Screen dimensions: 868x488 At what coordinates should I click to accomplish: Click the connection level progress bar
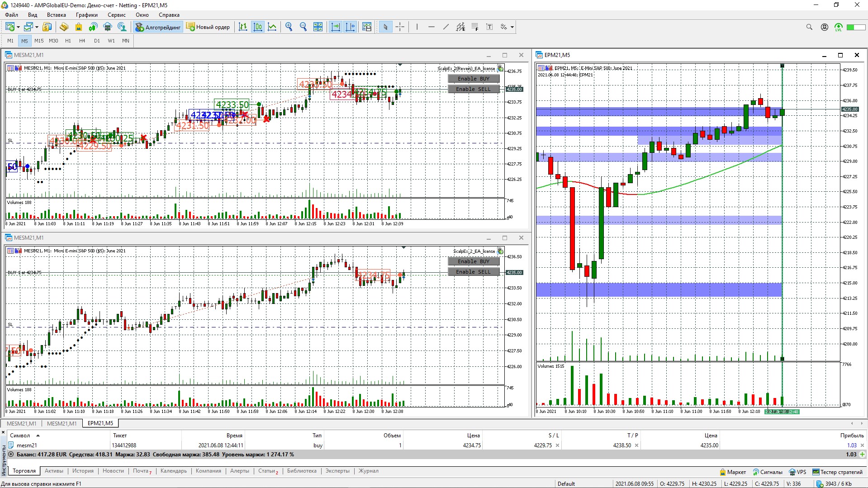click(856, 27)
